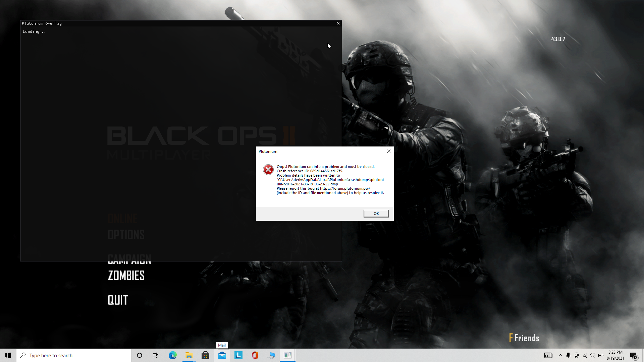Click the microphone tray icon
This screenshot has height=362, width=644.
pyautogui.click(x=568, y=355)
